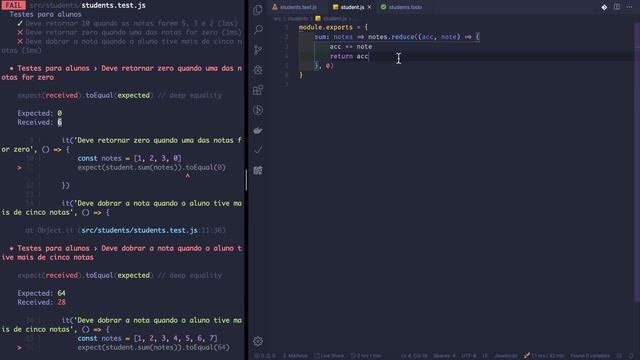The height and width of the screenshot is (360, 640).
Task: Click the Matheus status bar item
Action: (295, 356)
